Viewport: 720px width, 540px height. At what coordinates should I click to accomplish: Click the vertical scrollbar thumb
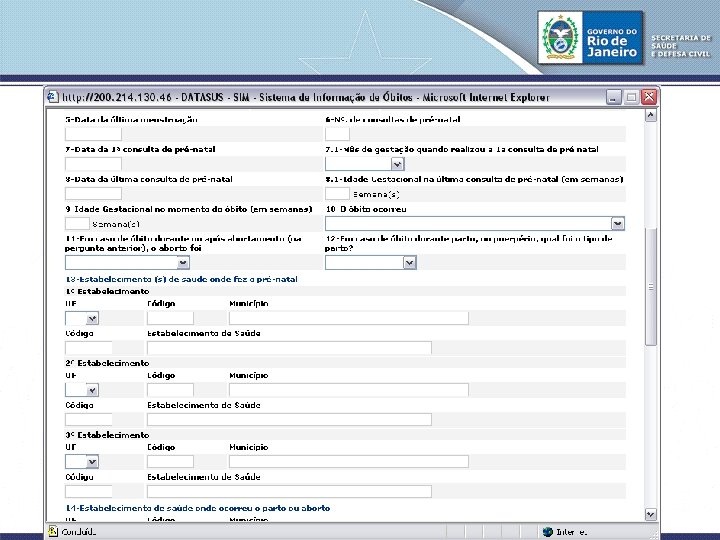[x=651, y=287]
